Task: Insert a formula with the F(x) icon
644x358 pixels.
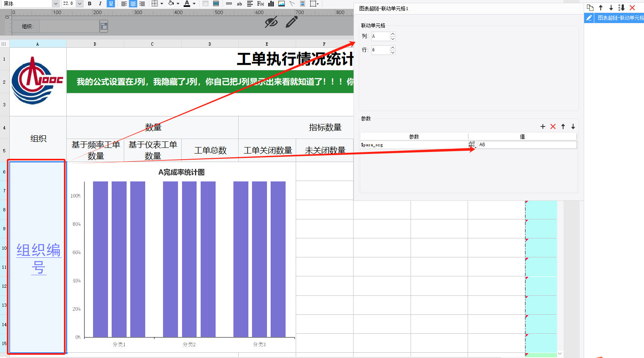Action: coord(261,4)
